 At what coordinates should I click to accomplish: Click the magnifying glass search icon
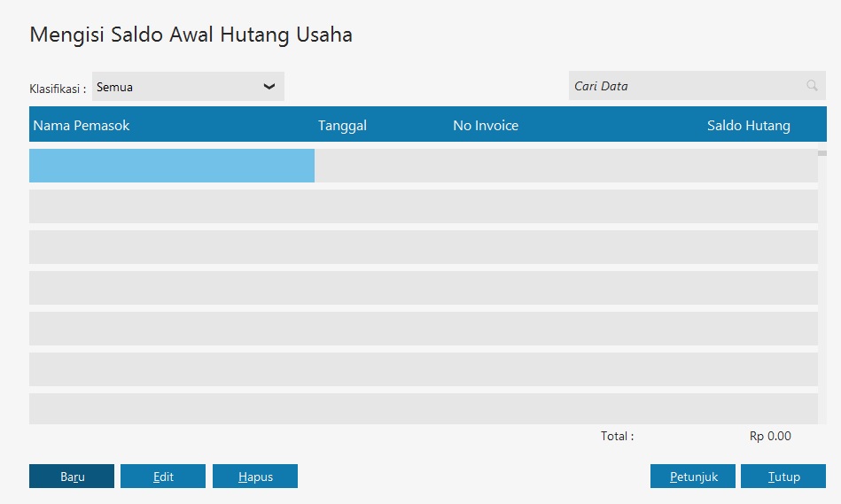coord(812,86)
